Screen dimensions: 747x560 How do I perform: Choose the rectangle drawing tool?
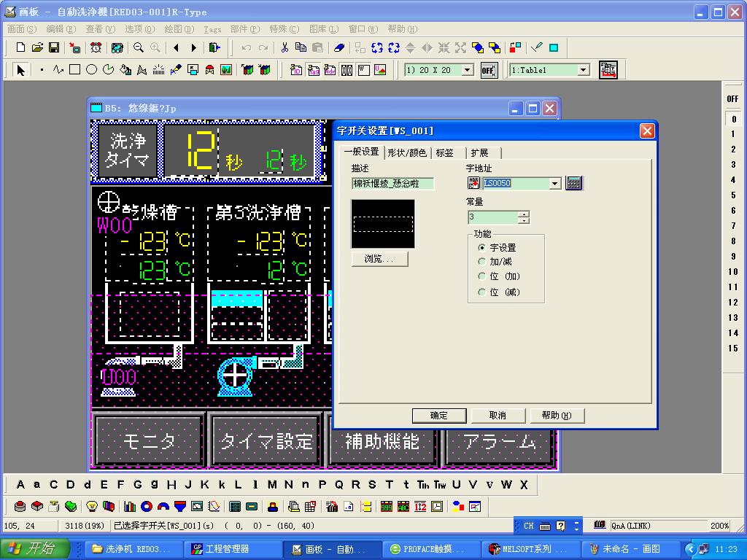(74, 70)
